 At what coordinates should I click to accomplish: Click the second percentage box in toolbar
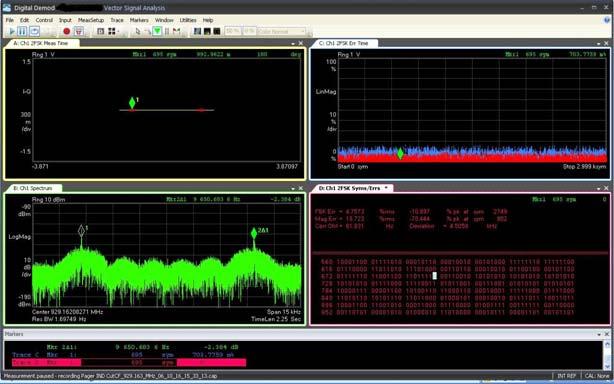pyautogui.click(x=249, y=31)
